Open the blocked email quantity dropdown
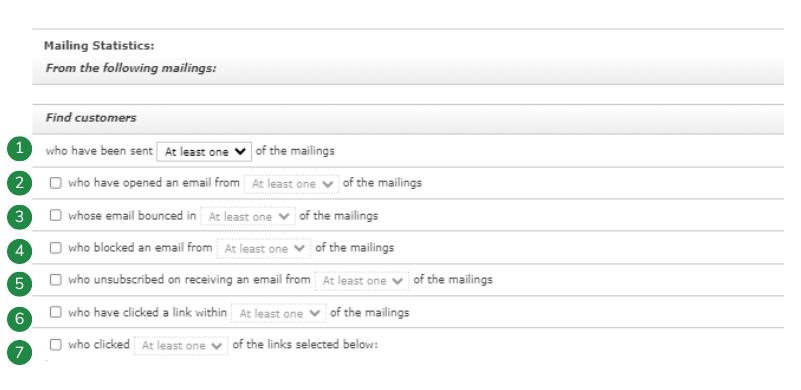This screenshot has width=801, height=390. coord(264,248)
